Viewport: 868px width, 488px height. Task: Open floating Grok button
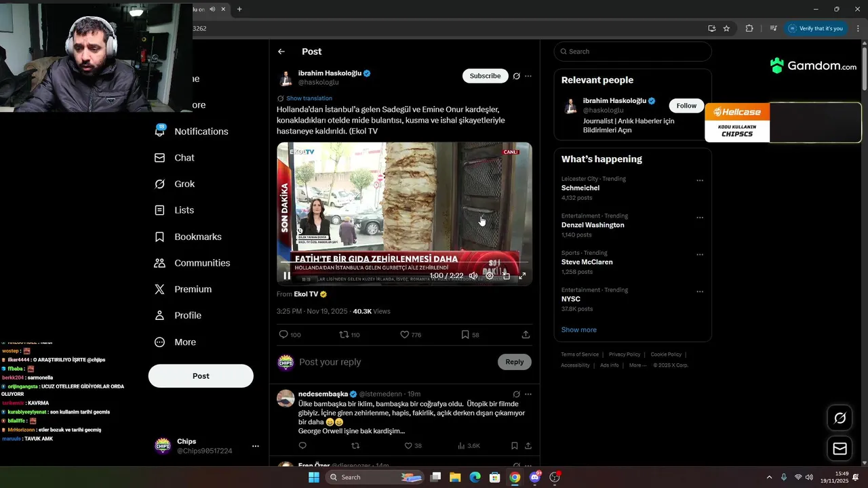(840, 418)
